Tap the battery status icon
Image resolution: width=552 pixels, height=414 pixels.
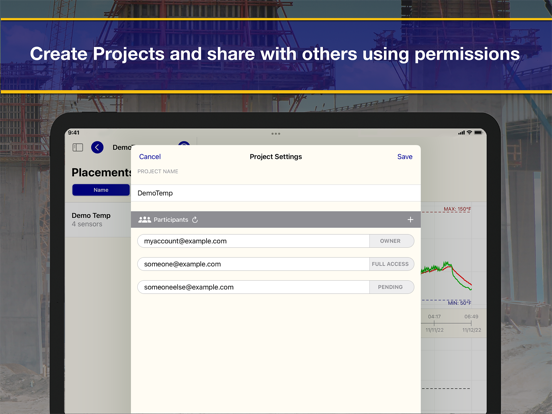[478, 133]
